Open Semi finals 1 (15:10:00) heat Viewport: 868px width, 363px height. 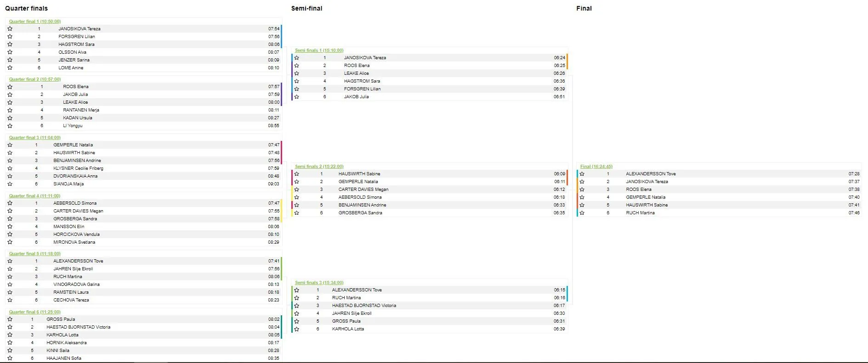pyautogui.click(x=319, y=50)
